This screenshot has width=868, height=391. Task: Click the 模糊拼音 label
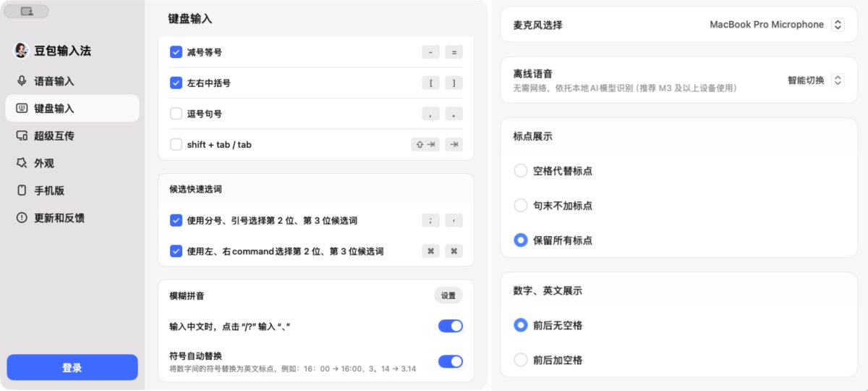[185, 296]
